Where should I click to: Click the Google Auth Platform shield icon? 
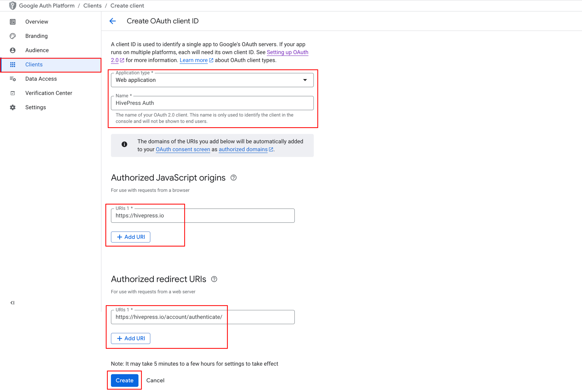[x=13, y=5]
